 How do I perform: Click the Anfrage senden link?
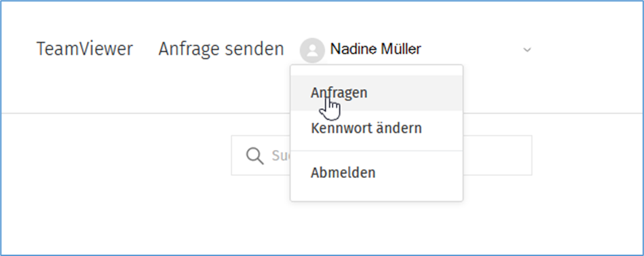pos(221,50)
